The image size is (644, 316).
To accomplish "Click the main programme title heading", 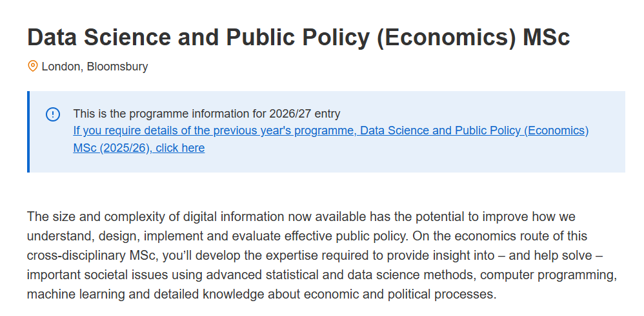I will tap(298, 37).
